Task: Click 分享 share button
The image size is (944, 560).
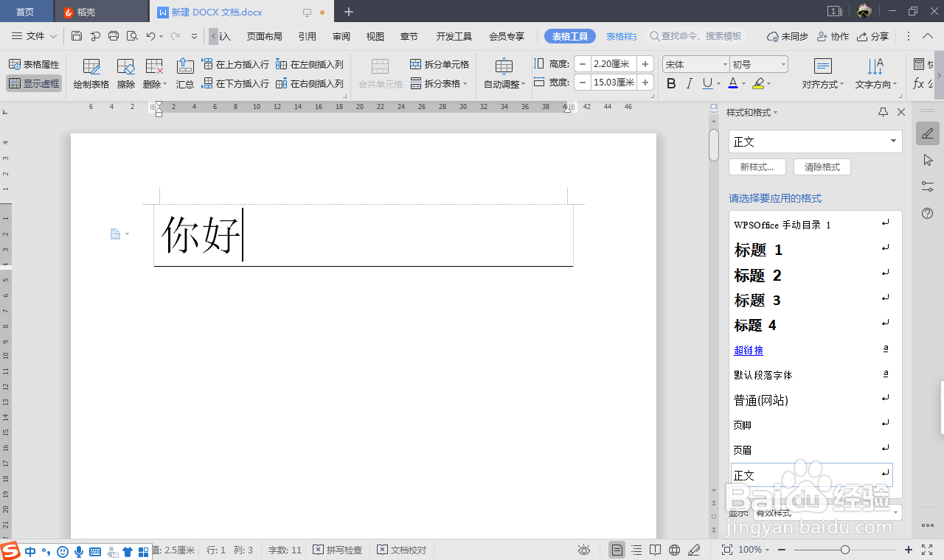Action: pyautogui.click(x=872, y=36)
